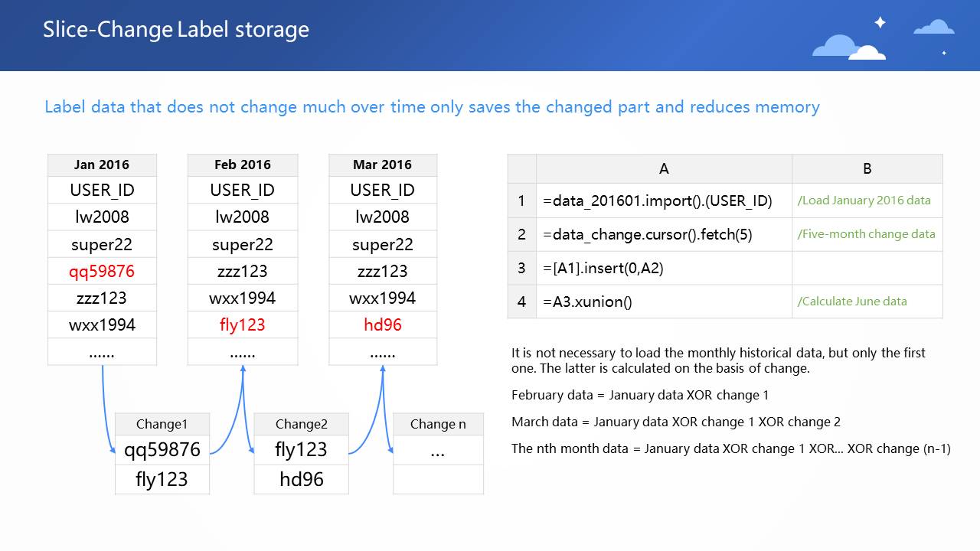This screenshot has height=551, width=980.
Task: Click the red qq59876 entry in Jan 2016
Action: tap(102, 271)
